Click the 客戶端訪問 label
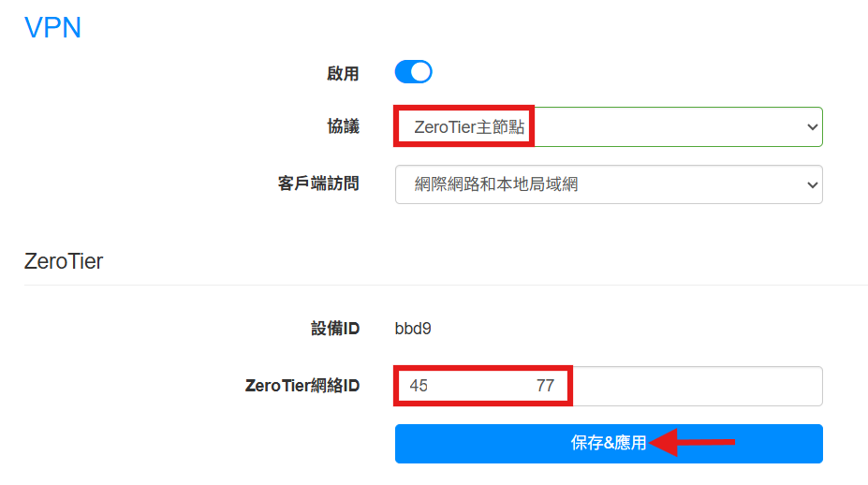This screenshot has height=485, width=868. coord(318,184)
